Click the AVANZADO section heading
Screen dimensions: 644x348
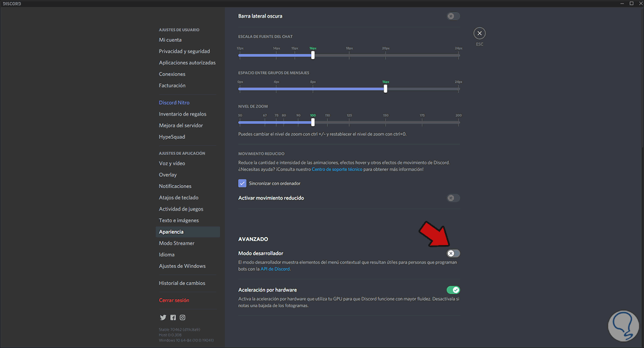coord(253,239)
